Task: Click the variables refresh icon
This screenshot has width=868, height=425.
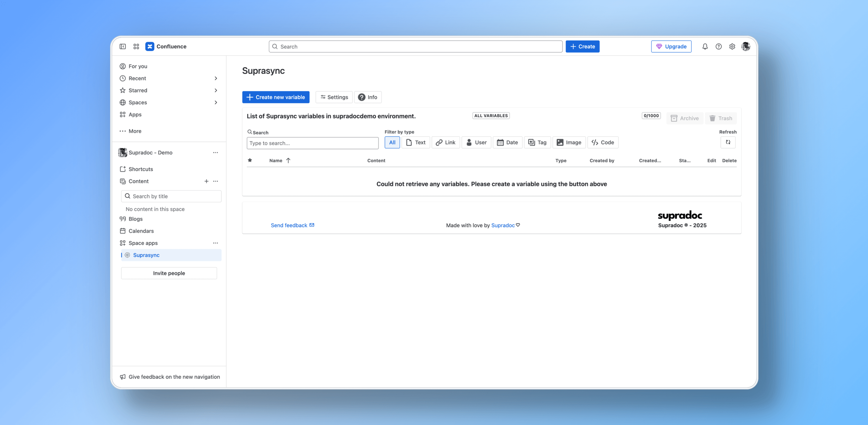Action: (x=728, y=142)
